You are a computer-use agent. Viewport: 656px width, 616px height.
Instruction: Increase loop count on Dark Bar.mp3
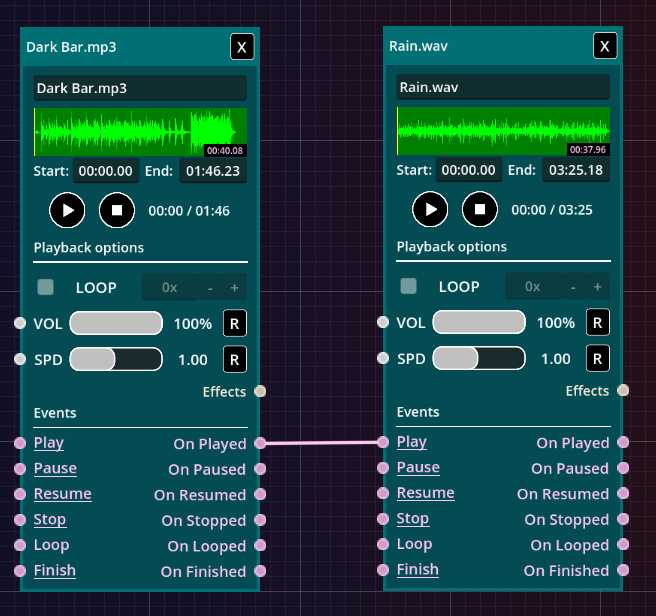coord(234,288)
